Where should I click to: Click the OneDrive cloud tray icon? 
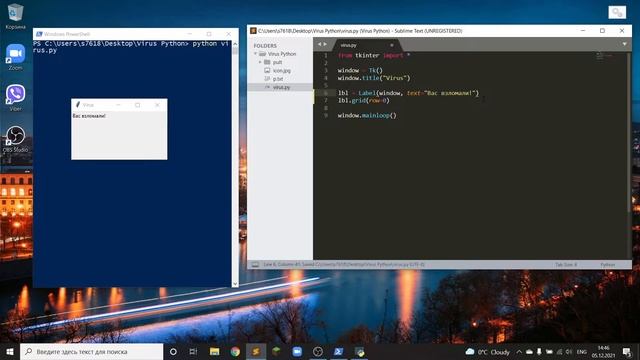pos(529,352)
